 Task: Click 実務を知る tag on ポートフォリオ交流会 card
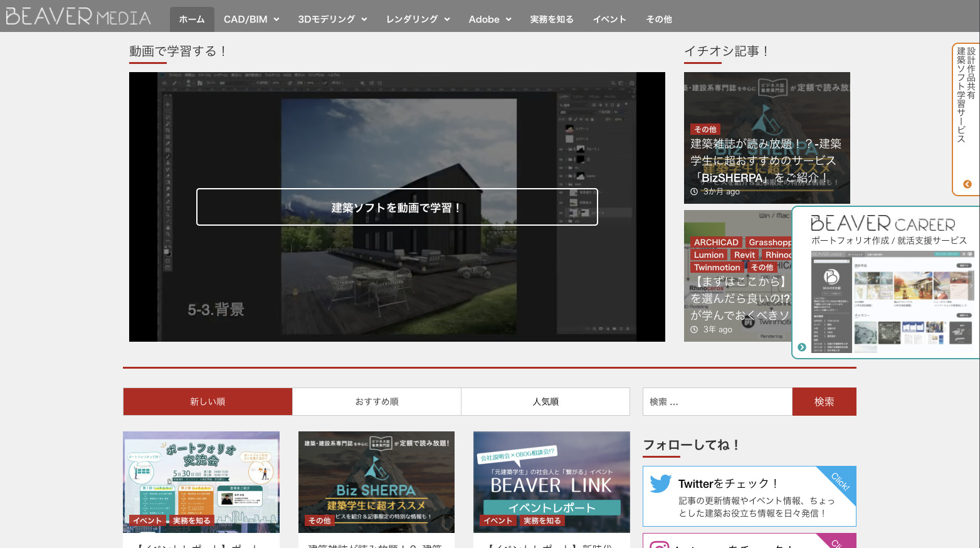pyautogui.click(x=192, y=520)
